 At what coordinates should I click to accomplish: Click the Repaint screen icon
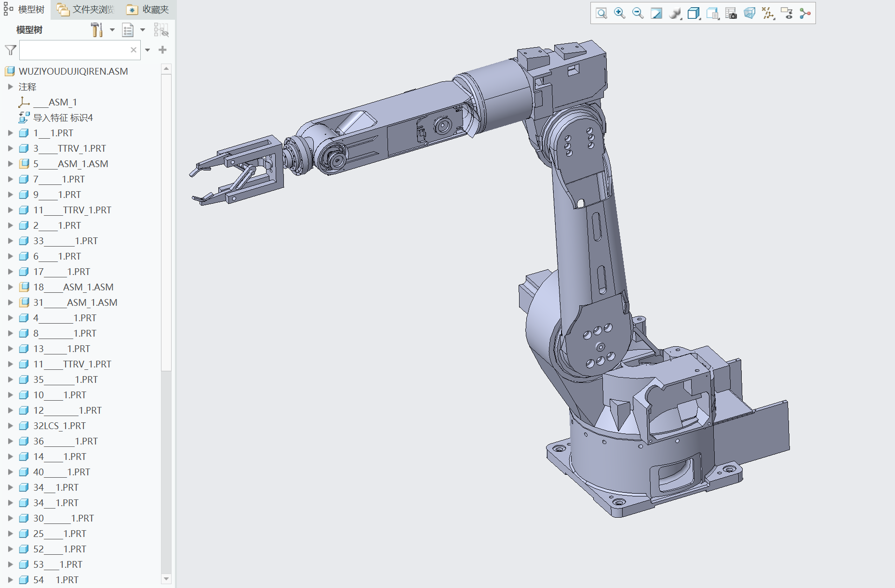click(656, 13)
